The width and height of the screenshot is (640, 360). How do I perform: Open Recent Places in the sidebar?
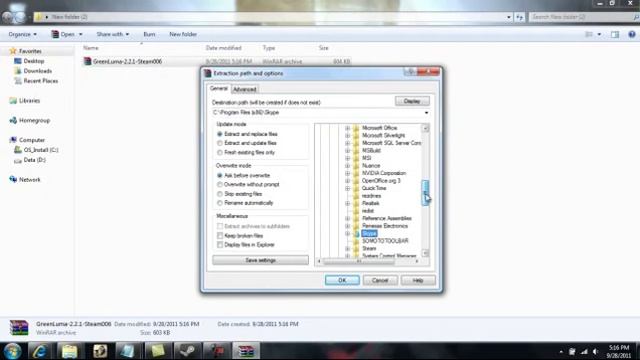point(40,81)
